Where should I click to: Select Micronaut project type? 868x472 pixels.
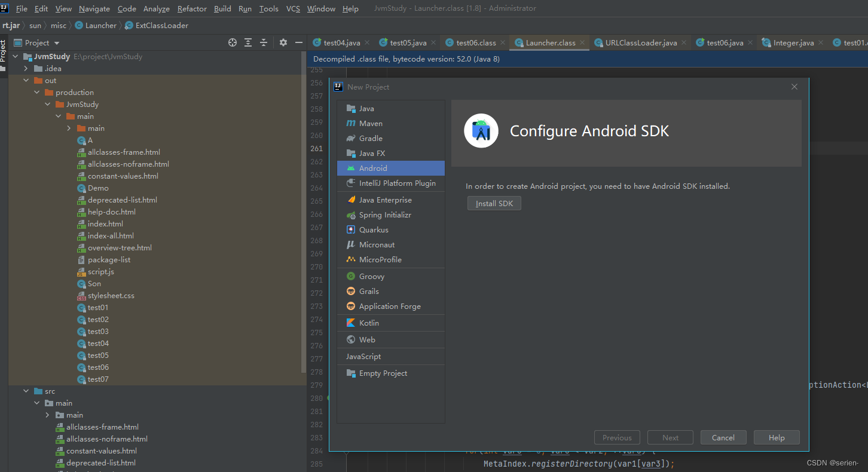pyautogui.click(x=391, y=245)
